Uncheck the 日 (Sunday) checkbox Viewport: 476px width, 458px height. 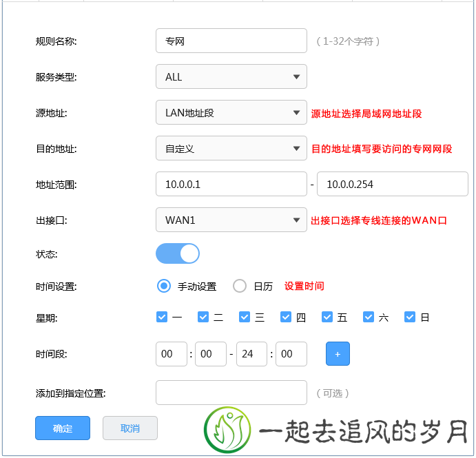pyautogui.click(x=411, y=318)
